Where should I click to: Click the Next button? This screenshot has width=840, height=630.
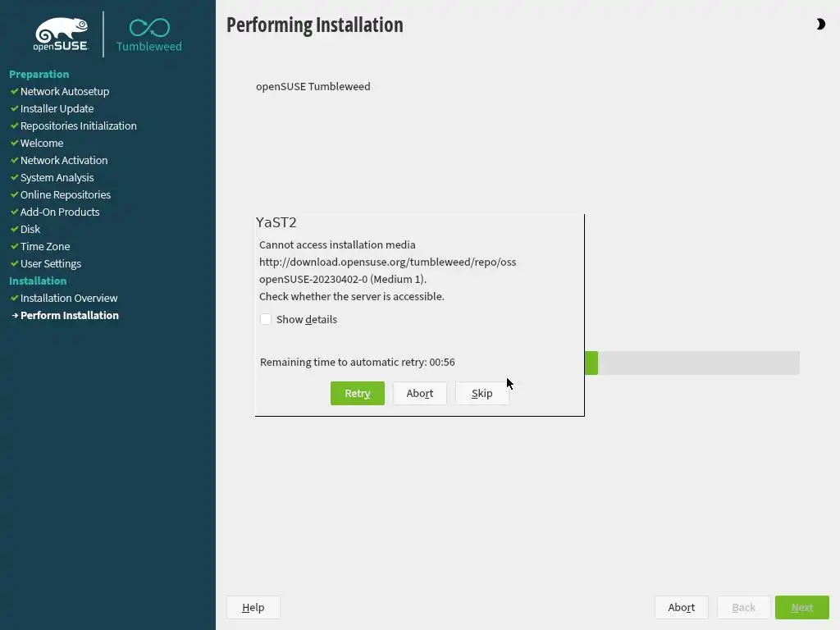coord(802,608)
